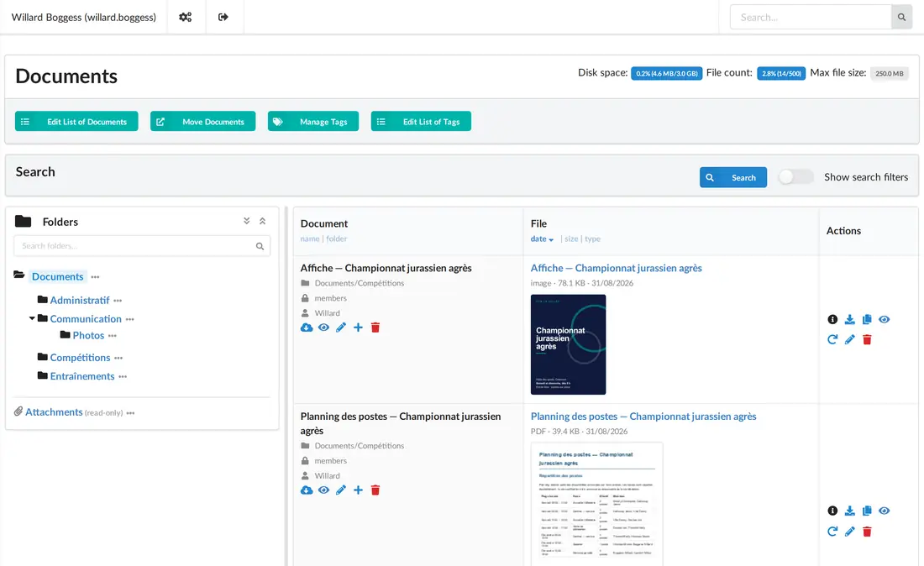Click Edit List of Tags button
Image resolution: width=924 pixels, height=566 pixels.
pos(421,121)
